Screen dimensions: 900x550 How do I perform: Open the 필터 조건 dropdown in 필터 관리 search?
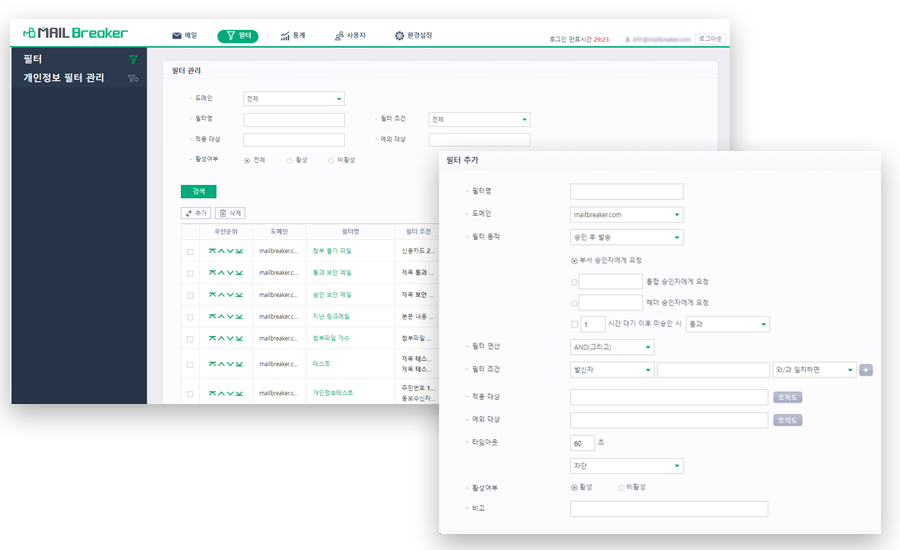479,119
